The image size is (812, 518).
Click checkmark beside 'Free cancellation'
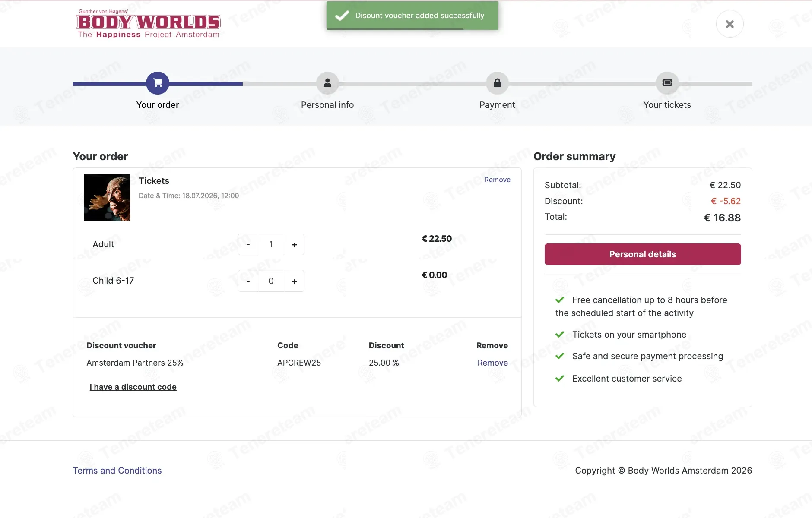560,300
